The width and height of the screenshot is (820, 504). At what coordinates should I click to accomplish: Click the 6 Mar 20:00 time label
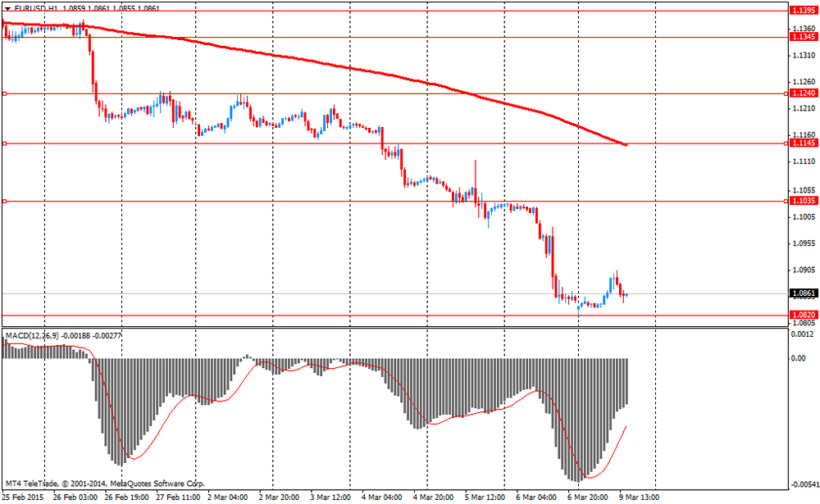(587, 497)
